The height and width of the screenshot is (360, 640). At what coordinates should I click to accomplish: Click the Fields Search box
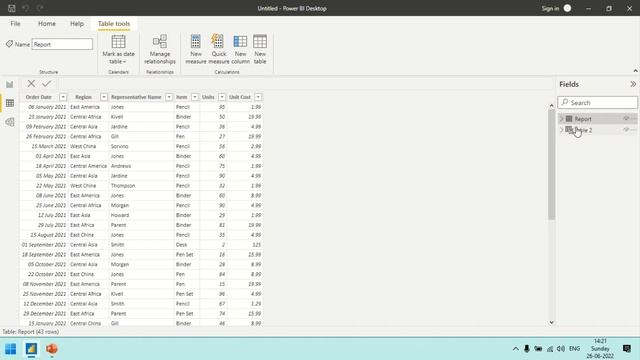click(x=598, y=102)
